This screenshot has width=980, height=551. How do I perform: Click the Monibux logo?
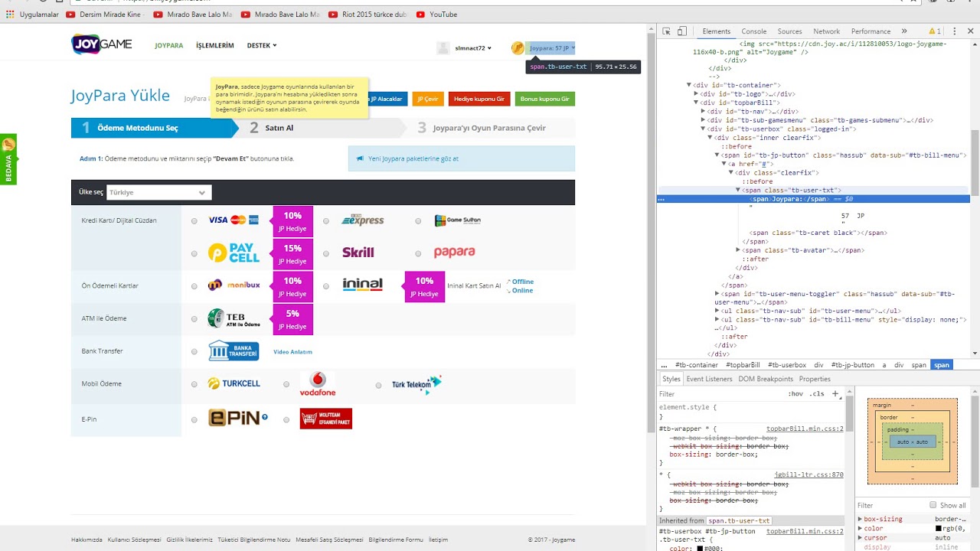pyautogui.click(x=234, y=285)
